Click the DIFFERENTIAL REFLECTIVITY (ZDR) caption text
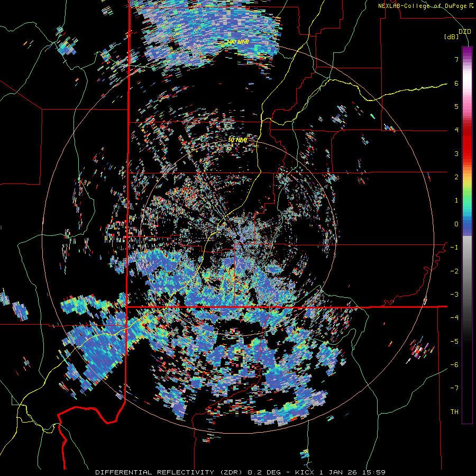476x476 pixels. [170, 472]
